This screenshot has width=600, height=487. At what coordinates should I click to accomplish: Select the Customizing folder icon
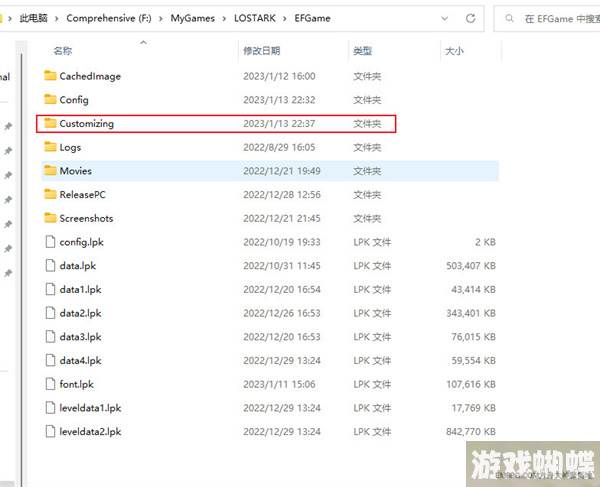pyautogui.click(x=50, y=123)
